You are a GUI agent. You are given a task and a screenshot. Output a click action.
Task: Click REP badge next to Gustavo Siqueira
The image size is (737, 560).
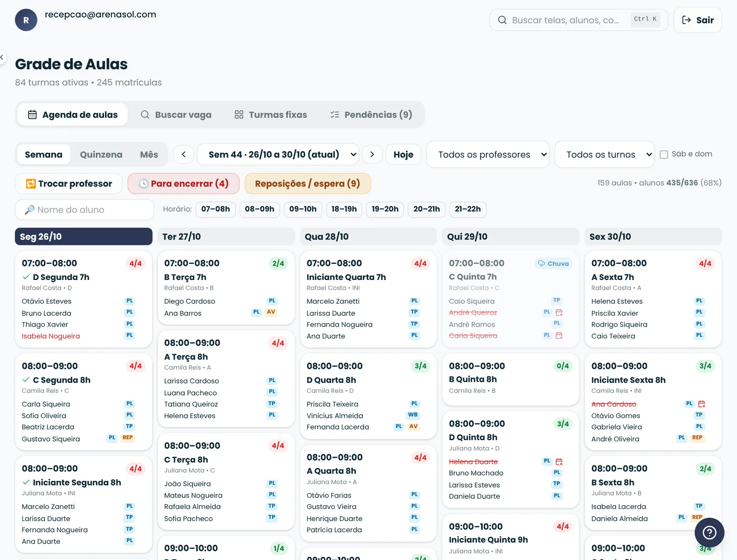pyautogui.click(x=128, y=438)
